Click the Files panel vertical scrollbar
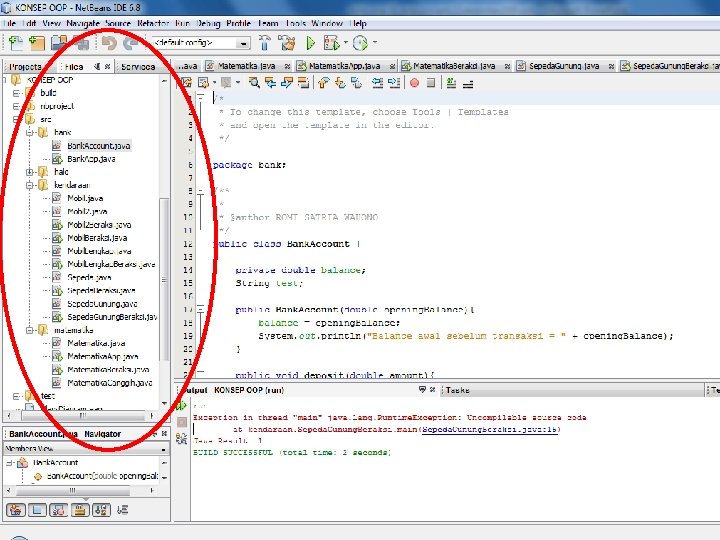Viewport: 720px width, 540px height. pyautogui.click(x=164, y=280)
